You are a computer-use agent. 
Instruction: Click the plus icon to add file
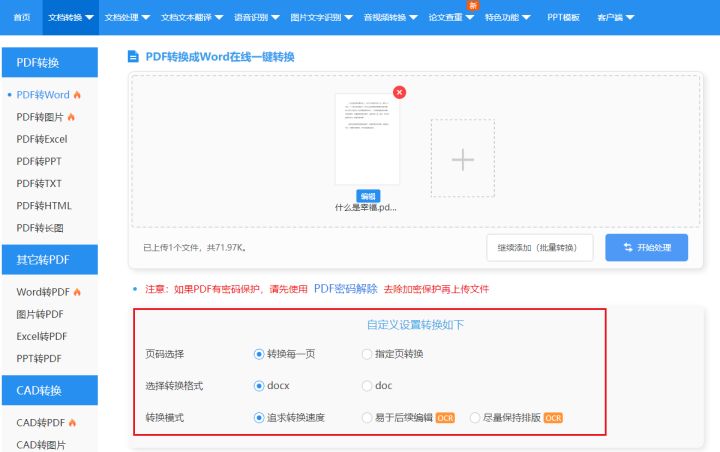point(462,159)
